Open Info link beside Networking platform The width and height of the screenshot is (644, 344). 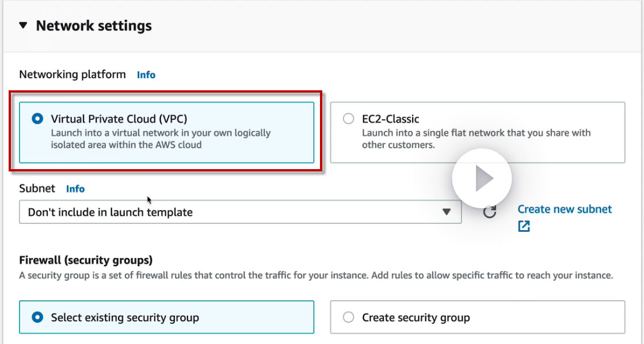pyautogui.click(x=146, y=75)
